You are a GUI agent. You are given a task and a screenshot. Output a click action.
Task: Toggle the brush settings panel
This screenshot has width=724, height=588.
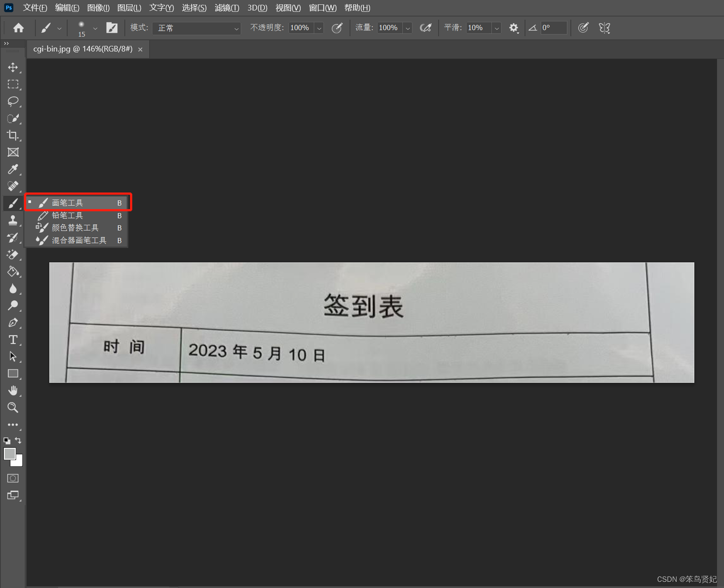[112, 28]
